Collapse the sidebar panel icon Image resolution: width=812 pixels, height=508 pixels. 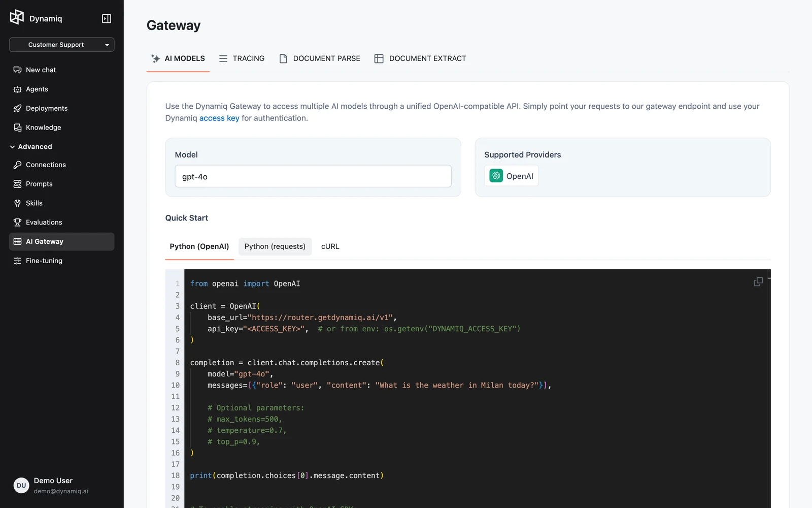(x=107, y=19)
